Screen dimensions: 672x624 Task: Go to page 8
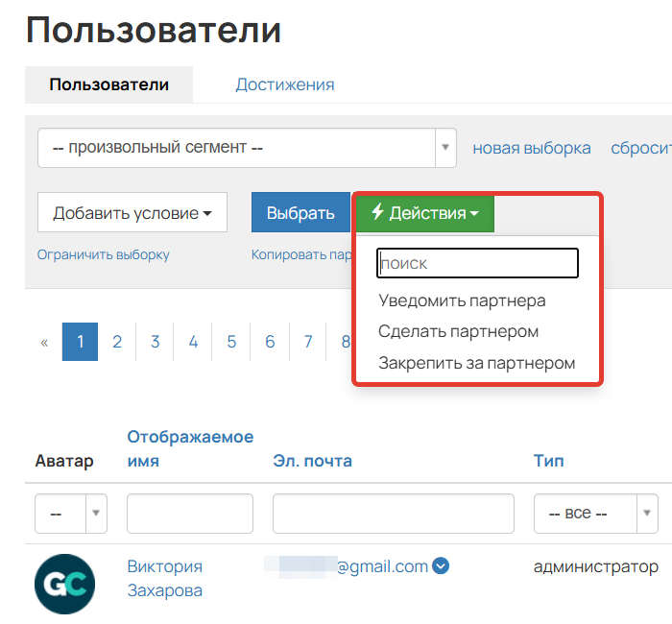pos(346,342)
